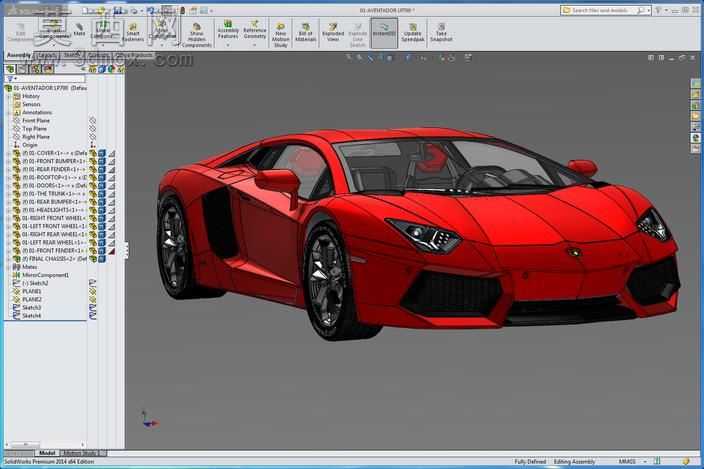Select Sketch3 in feature tree
704x469 pixels.
31,307
